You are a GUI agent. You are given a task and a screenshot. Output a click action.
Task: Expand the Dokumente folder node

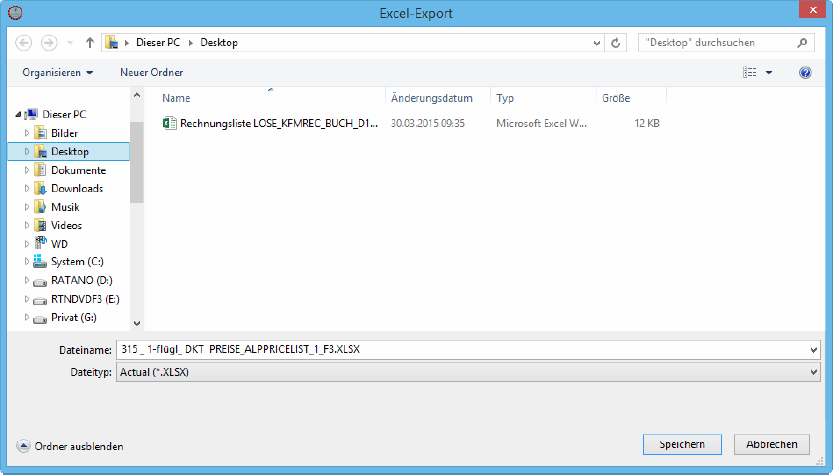click(27, 170)
